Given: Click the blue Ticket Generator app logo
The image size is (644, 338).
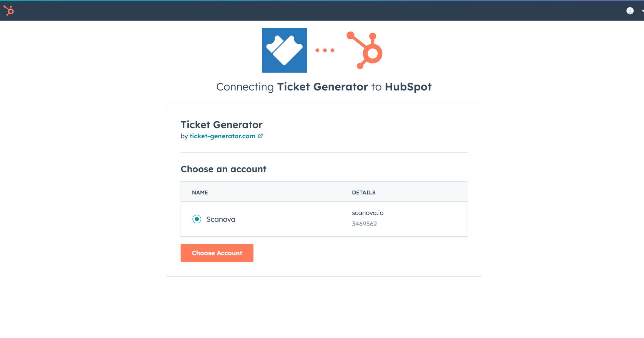Looking at the screenshot, I should coord(284,50).
